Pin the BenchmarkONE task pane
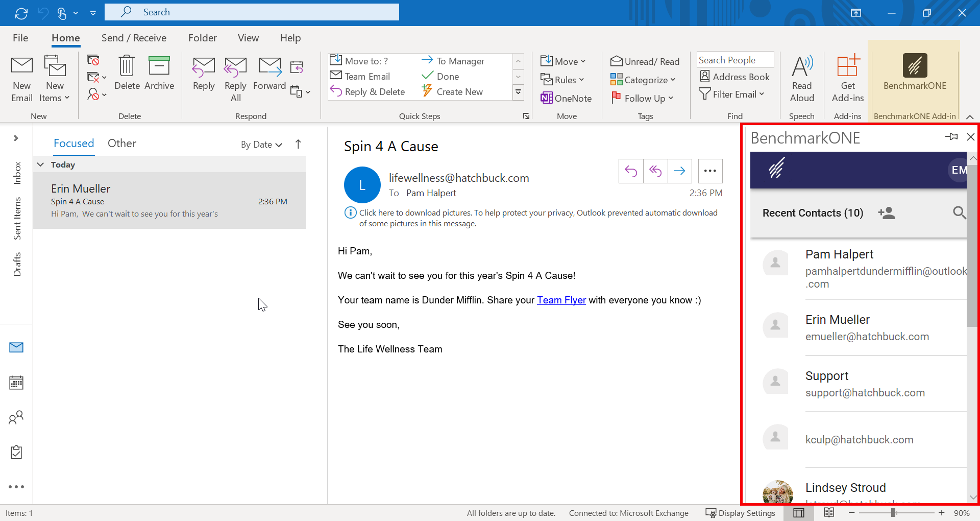Image resolution: width=980 pixels, height=521 pixels. [951, 137]
